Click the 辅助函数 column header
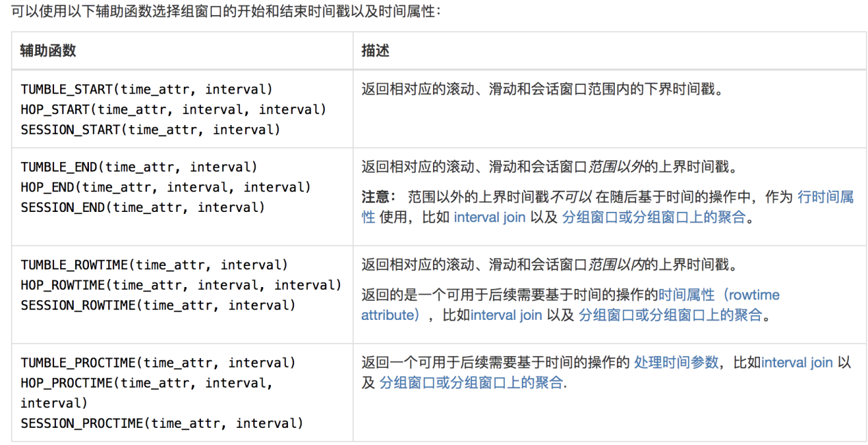The width and height of the screenshot is (868, 445). [x=48, y=51]
